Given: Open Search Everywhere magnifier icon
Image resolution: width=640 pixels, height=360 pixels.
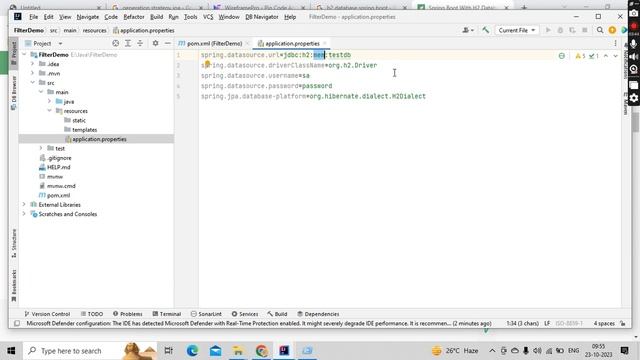Looking at the screenshot, I should point(600,30).
